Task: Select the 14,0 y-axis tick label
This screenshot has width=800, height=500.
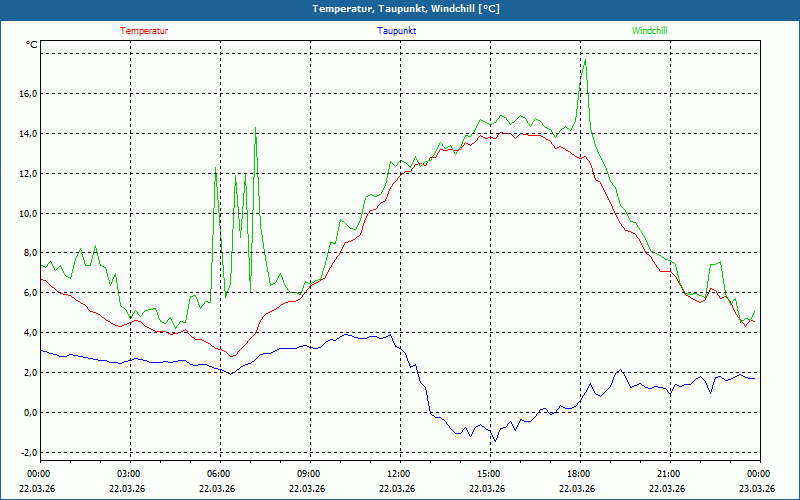Action: click(27, 133)
